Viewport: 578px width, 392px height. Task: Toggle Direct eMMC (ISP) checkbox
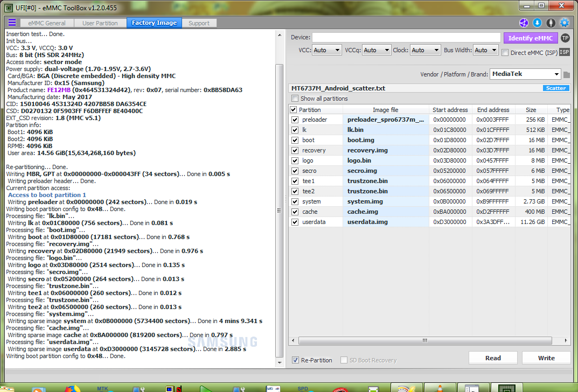[x=505, y=53]
